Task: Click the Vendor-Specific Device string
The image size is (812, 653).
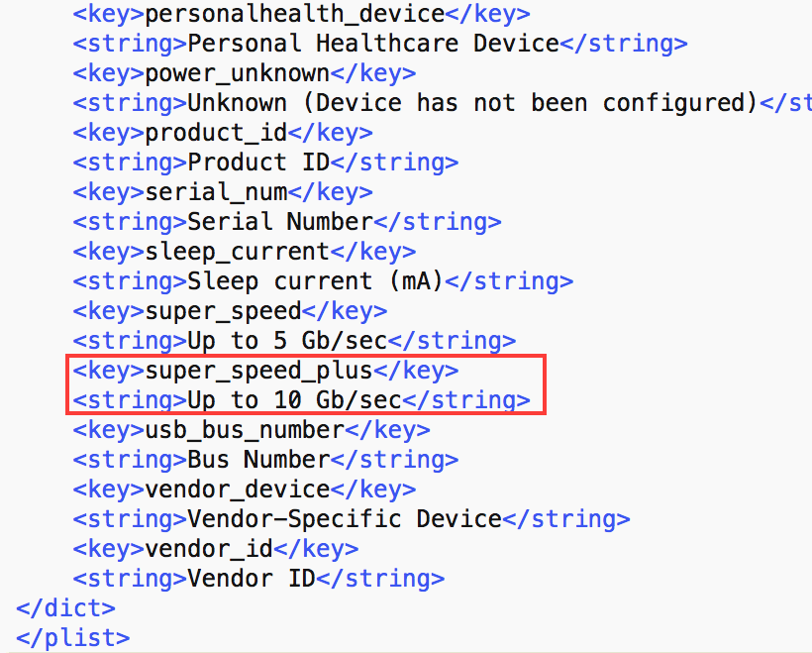Action: [x=345, y=519]
